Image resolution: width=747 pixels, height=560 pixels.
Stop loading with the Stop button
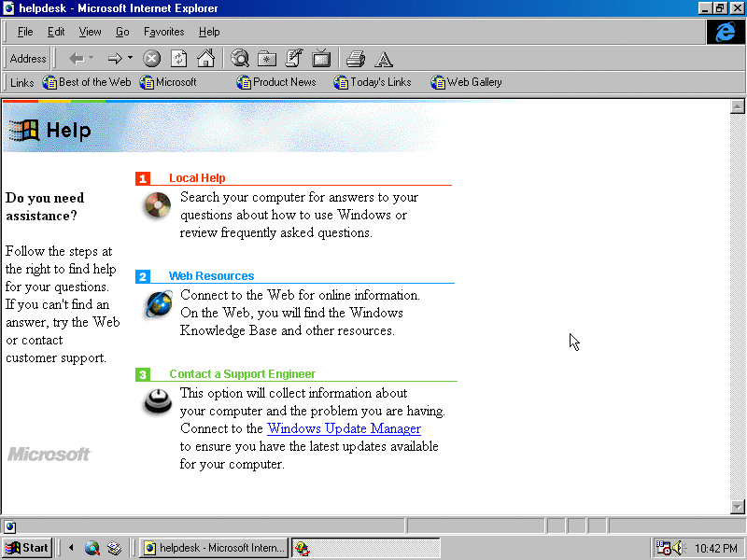(x=151, y=59)
